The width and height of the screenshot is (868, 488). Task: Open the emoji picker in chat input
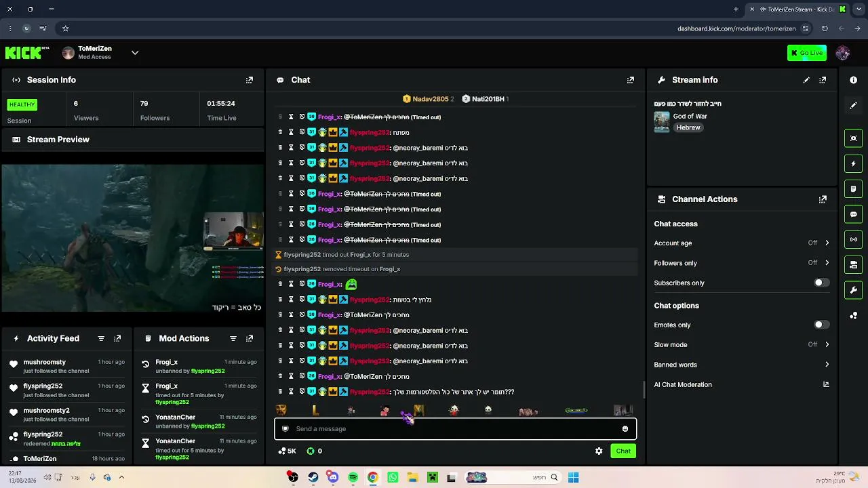[625, 428]
